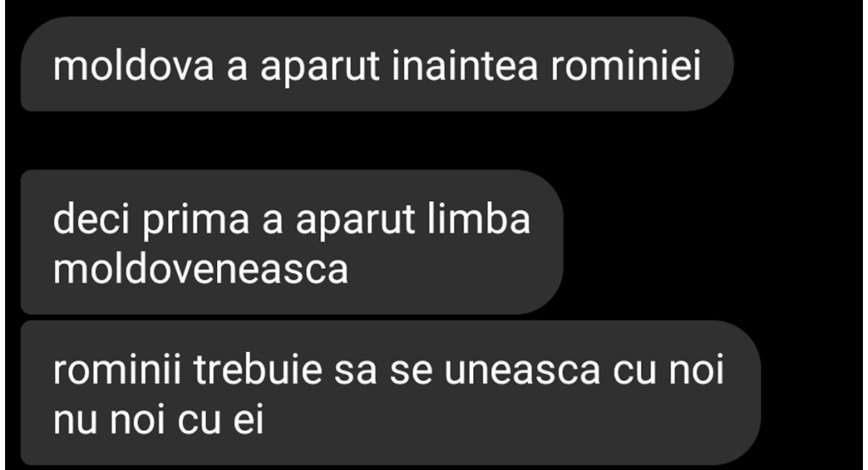
Task: Click the word 'aparut' in the second message
Action: click(x=355, y=221)
